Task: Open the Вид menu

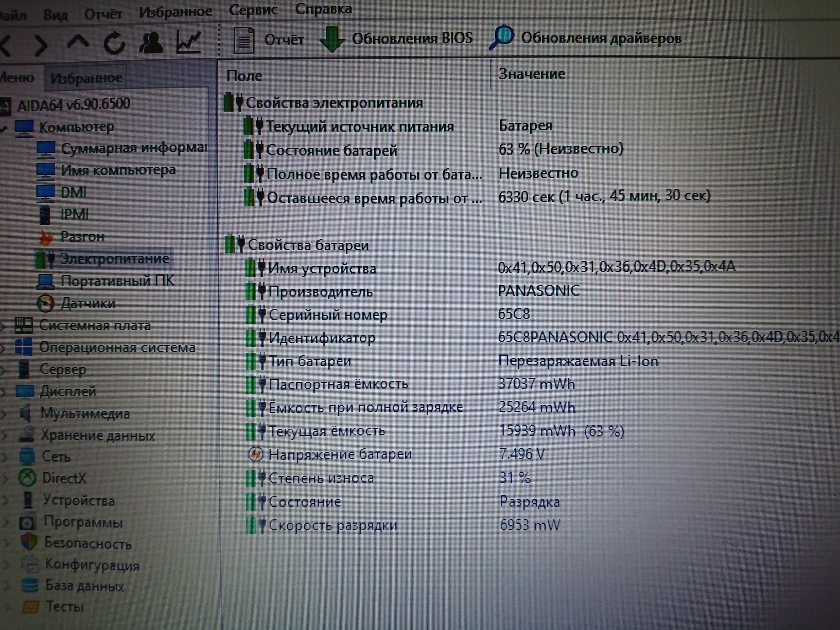Action: tap(55, 15)
